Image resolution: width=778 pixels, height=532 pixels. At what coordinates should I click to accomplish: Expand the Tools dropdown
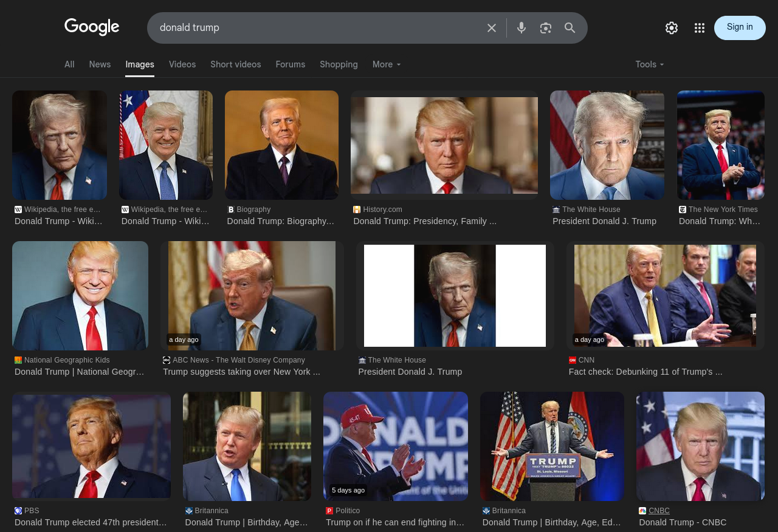coord(650,64)
